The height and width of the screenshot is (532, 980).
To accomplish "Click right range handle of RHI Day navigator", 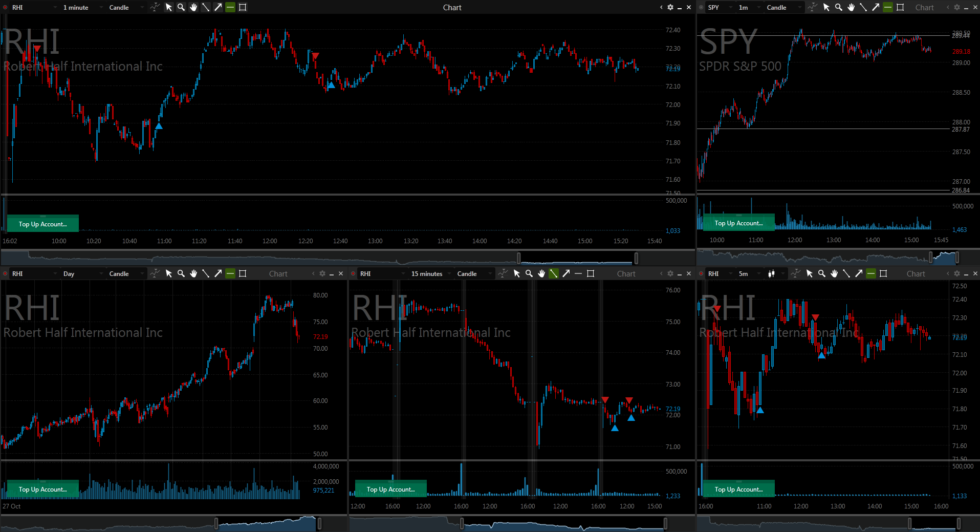I will [x=319, y=523].
